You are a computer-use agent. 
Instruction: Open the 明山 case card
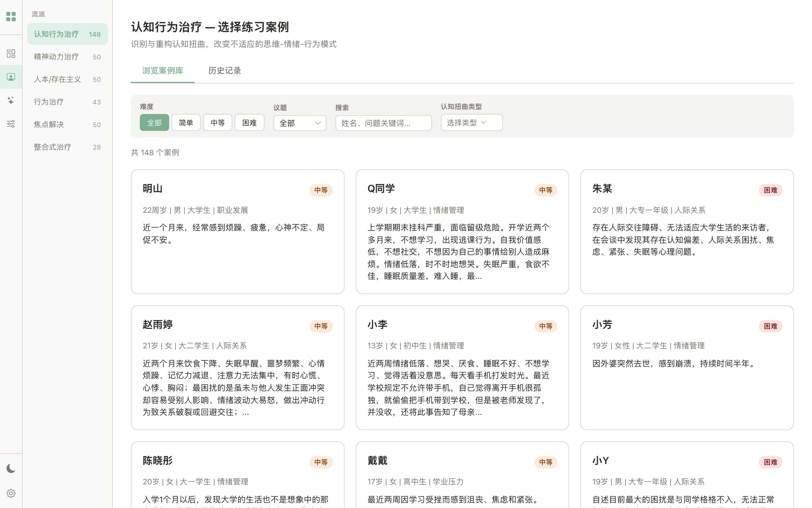[238, 232]
